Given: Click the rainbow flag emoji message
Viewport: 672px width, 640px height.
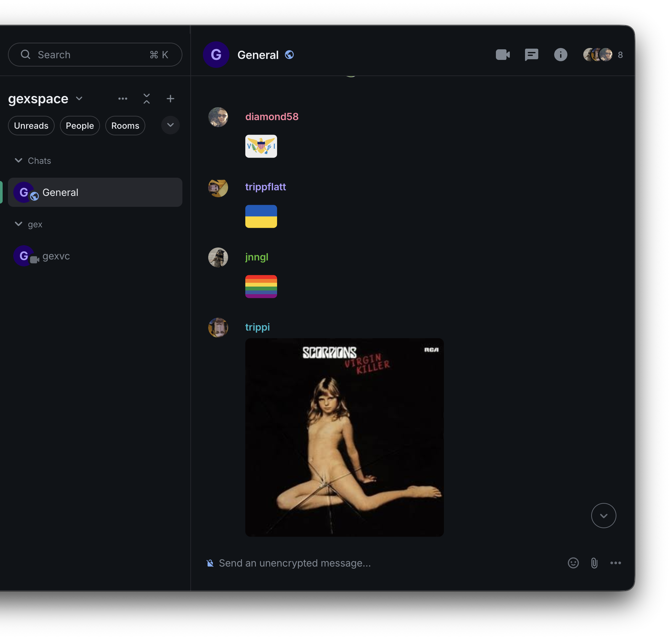Looking at the screenshot, I should (261, 286).
